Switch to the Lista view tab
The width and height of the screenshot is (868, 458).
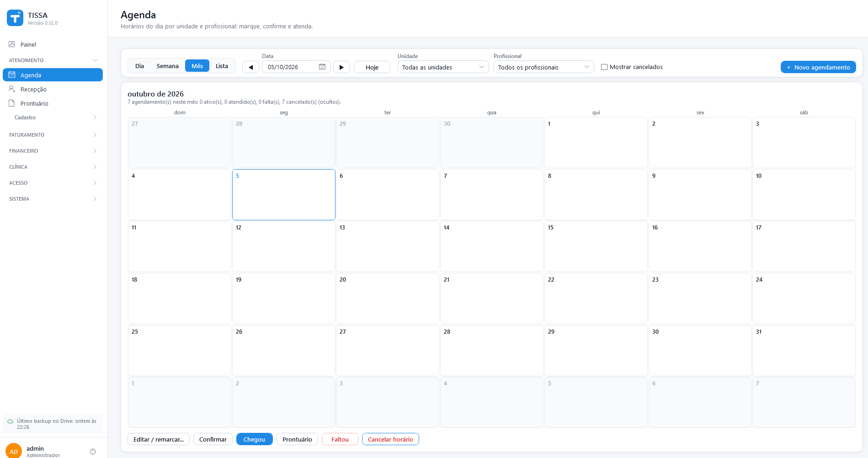point(222,66)
